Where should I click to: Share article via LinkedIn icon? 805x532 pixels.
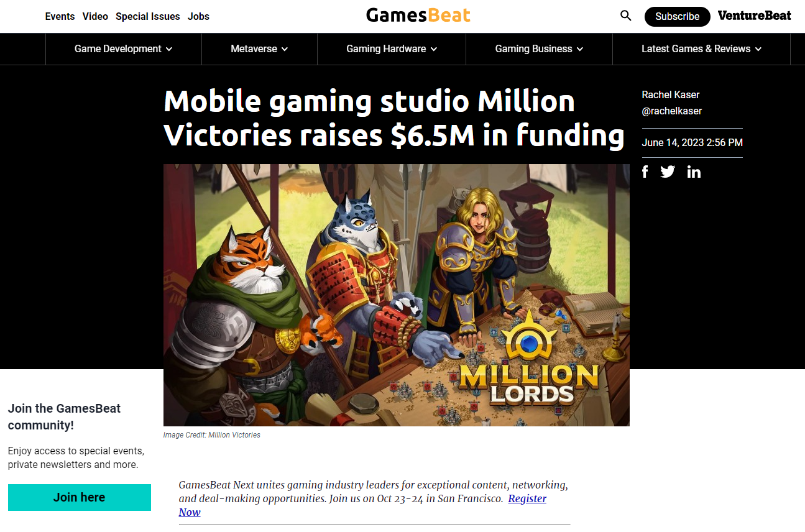coord(694,172)
